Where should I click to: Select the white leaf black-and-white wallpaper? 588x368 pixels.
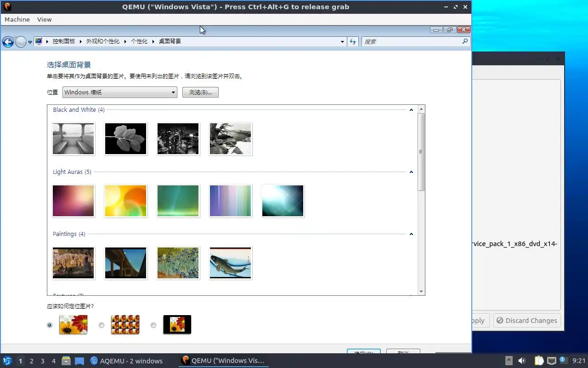click(x=126, y=139)
